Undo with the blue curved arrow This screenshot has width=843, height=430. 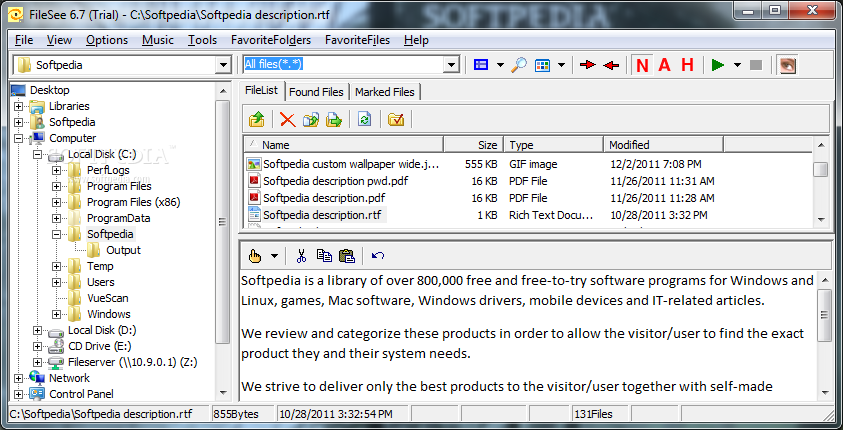(378, 255)
